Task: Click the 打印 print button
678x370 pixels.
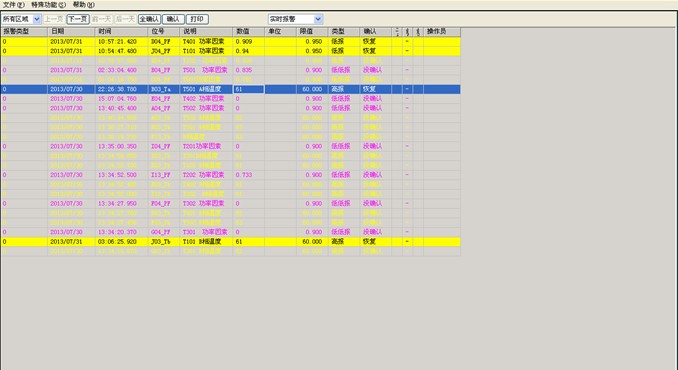Action: [197, 19]
